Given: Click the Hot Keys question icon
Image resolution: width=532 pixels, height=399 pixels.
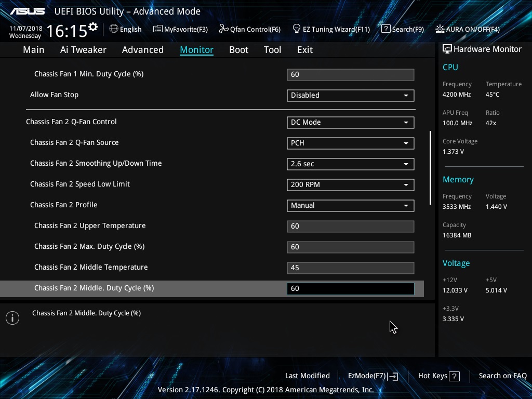Looking at the screenshot, I should 454,376.
